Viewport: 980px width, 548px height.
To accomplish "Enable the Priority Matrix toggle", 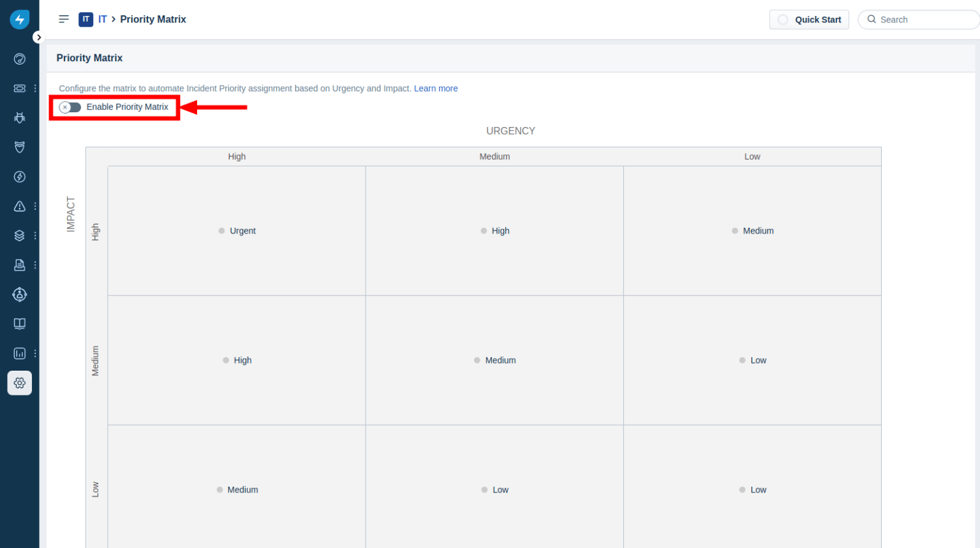I will [x=70, y=107].
